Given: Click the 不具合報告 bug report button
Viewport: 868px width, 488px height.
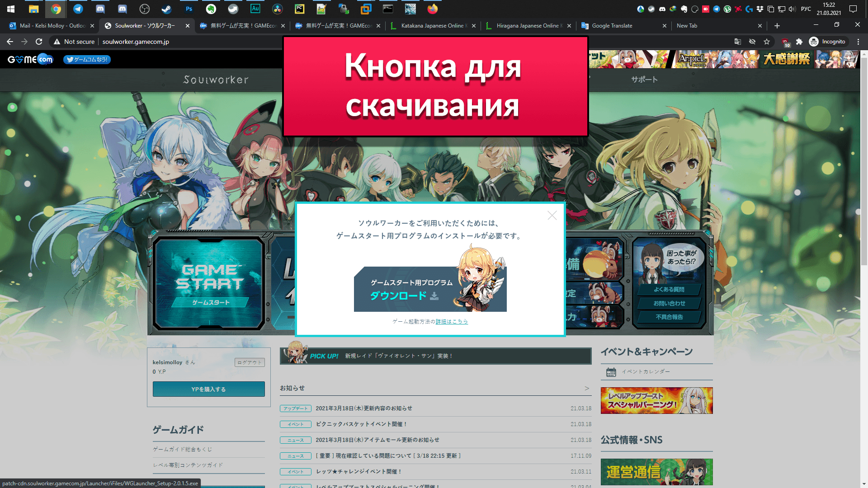Looking at the screenshot, I should pyautogui.click(x=669, y=317).
